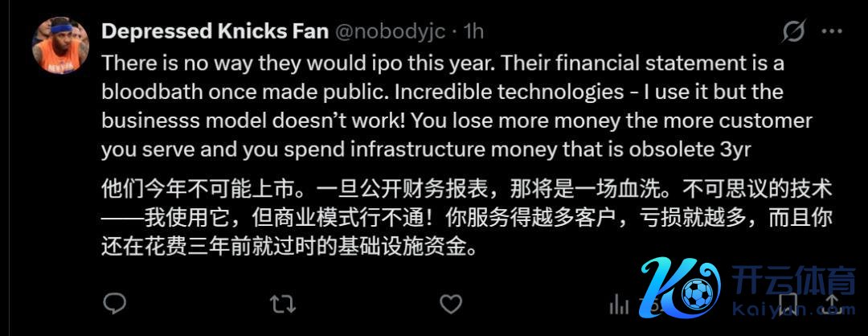Bookmark this tweet
The width and height of the screenshot is (868, 336).
(788, 302)
